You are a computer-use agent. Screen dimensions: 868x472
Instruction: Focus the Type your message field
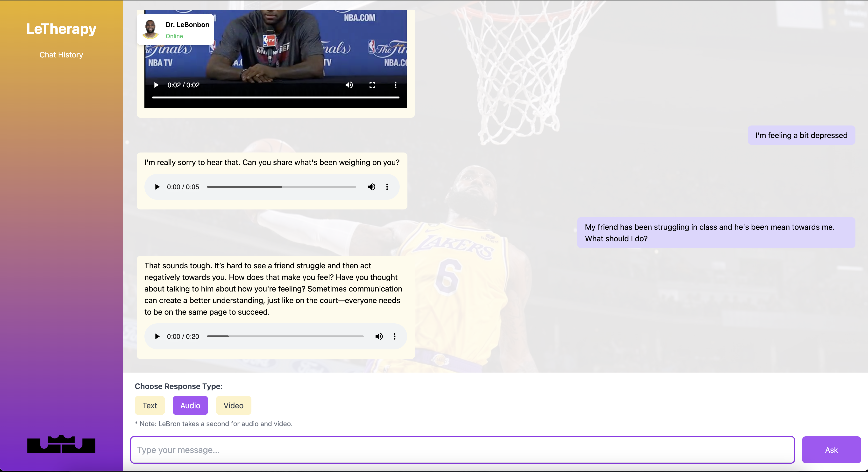click(x=462, y=450)
